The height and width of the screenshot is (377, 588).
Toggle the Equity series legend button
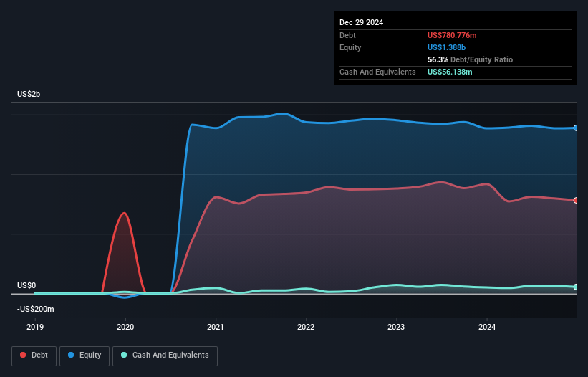85,355
